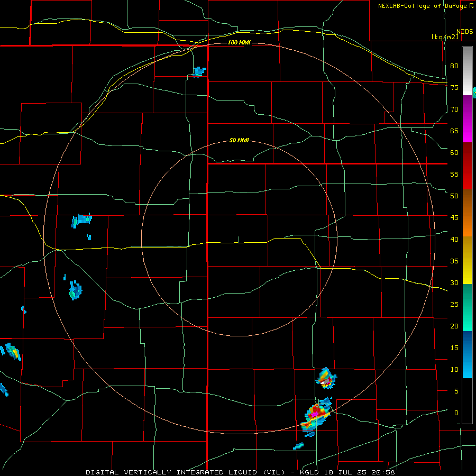Click the 75 value on color scale
Screen dimensions: 476x476
point(454,87)
